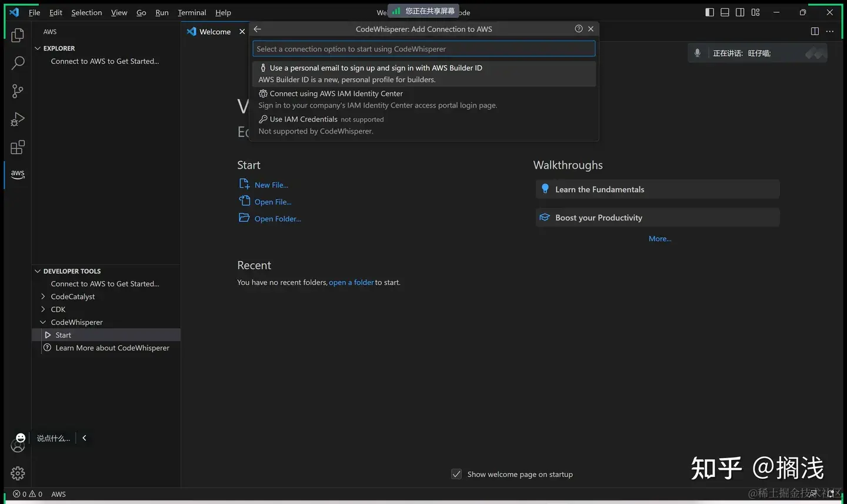Click the Open Folder icon under Start

(x=244, y=218)
